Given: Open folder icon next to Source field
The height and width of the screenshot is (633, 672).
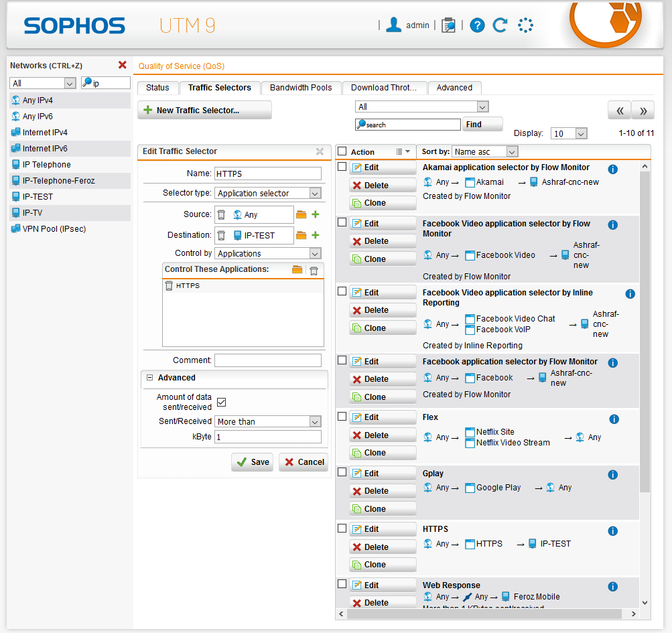Looking at the screenshot, I should (x=301, y=214).
